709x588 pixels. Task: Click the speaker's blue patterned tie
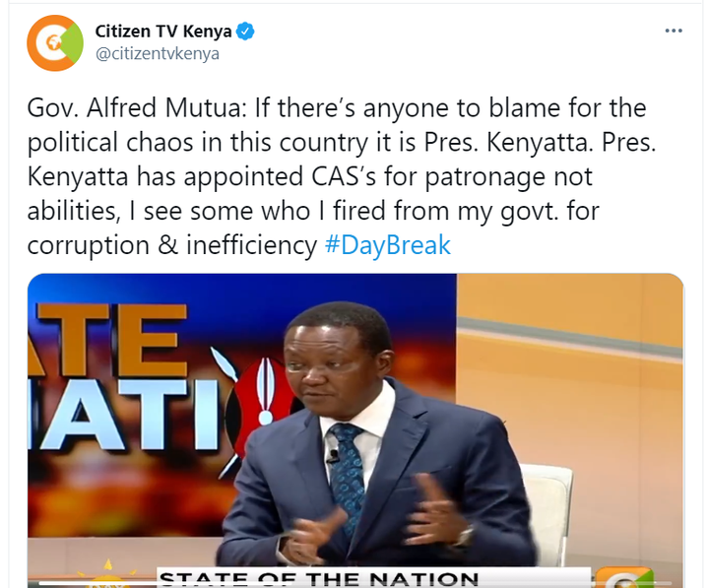[348, 473]
